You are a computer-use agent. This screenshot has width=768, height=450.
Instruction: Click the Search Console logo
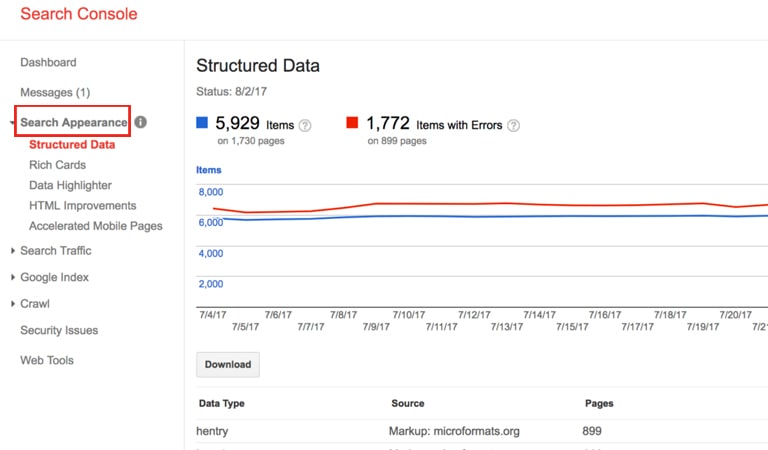(78, 14)
